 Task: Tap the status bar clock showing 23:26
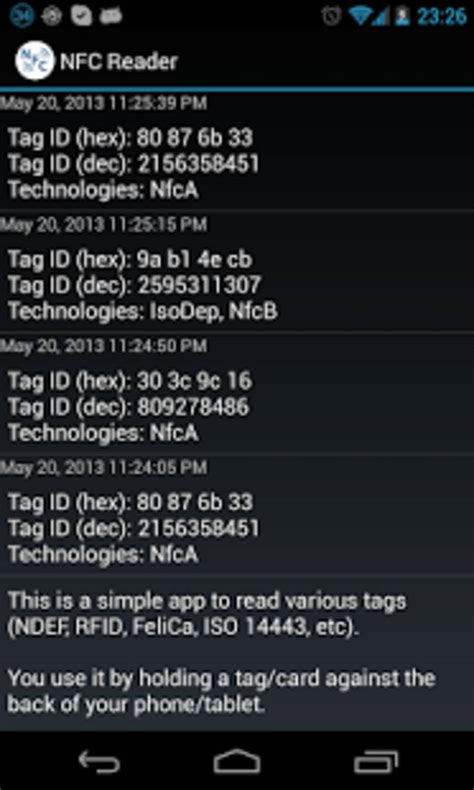pos(442,16)
